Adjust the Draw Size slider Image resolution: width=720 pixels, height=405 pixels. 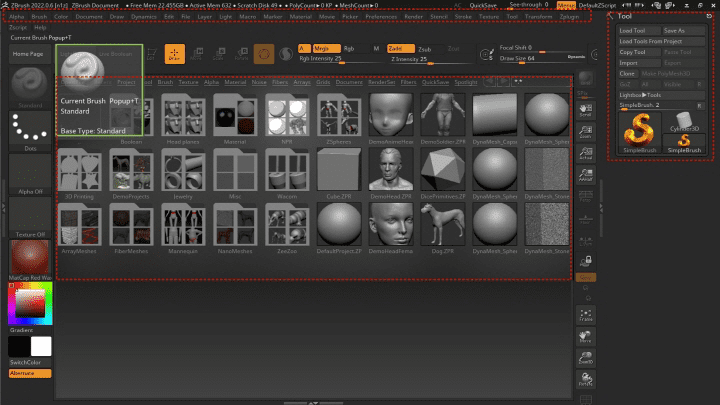click(x=542, y=59)
